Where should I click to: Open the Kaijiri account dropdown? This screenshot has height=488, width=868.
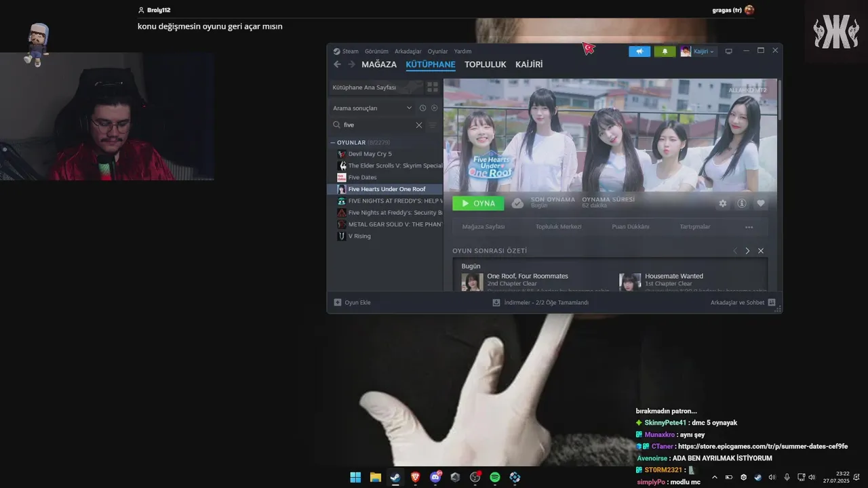pos(698,52)
